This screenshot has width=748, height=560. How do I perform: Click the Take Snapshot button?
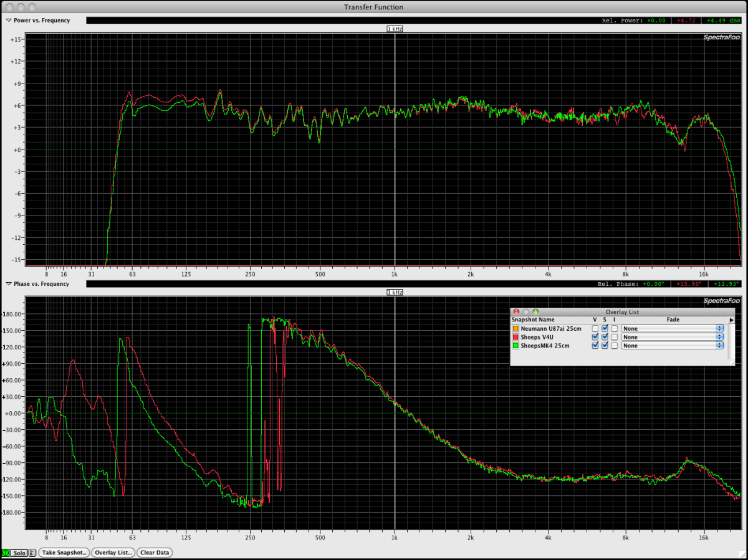[64, 553]
